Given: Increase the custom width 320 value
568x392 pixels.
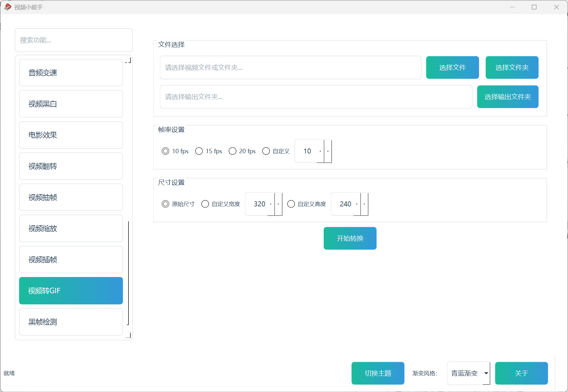Looking at the screenshot, I should pos(271,204).
